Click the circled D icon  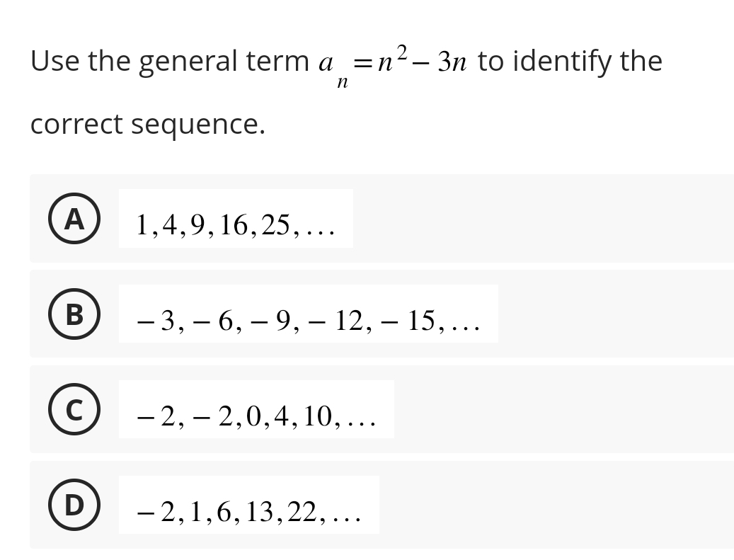pos(74,505)
